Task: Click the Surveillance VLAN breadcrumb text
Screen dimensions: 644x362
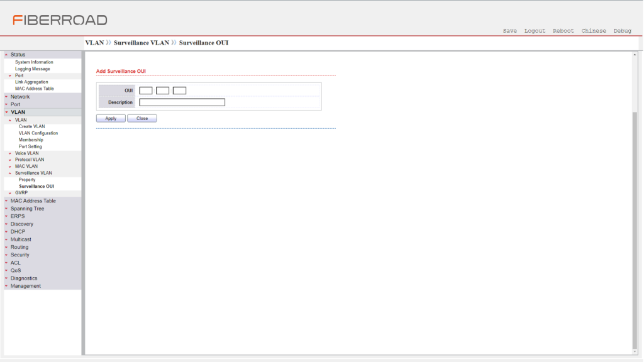Action: click(x=142, y=43)
